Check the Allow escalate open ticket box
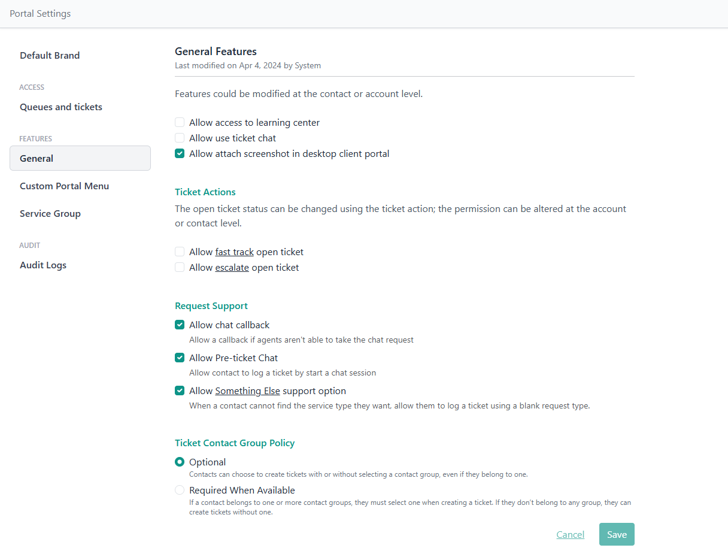728x560 pixels. coord(180,267)
